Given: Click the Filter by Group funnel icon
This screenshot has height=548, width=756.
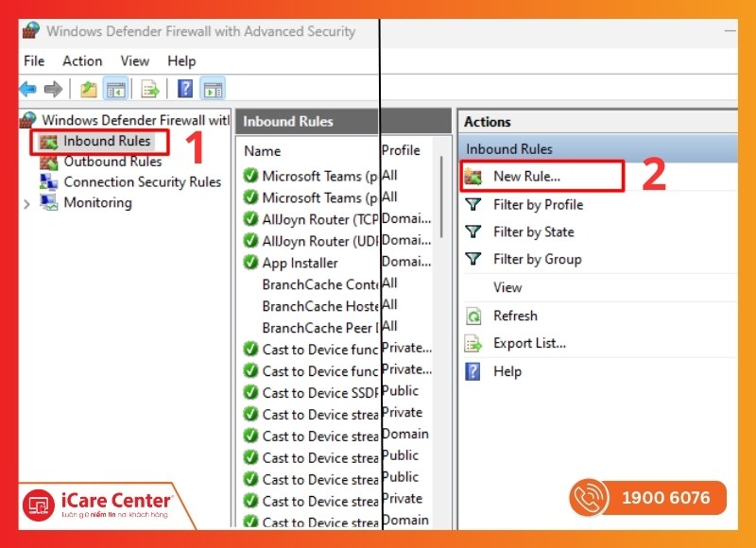Looking at the screenshot, I should click(x=473, y=259).
